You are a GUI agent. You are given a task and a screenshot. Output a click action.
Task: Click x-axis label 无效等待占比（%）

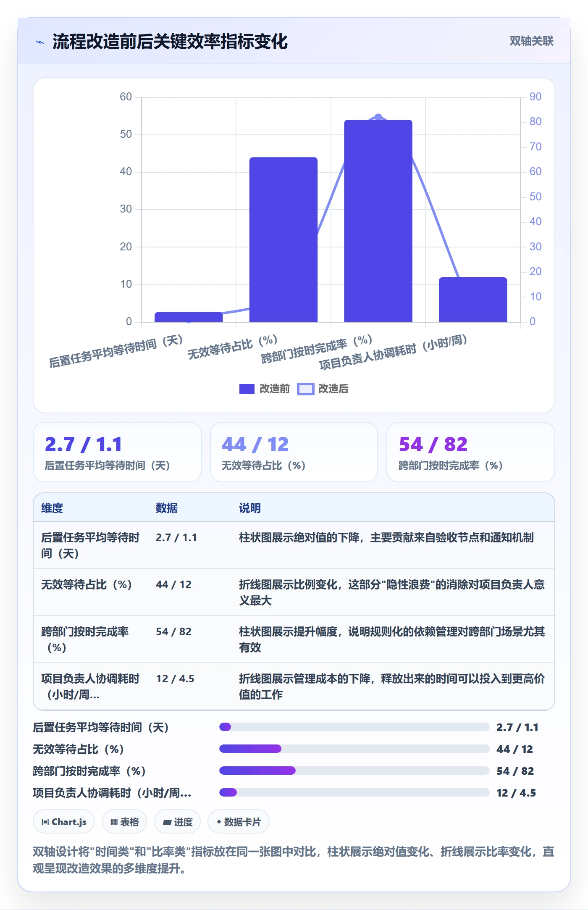point(233,347)
